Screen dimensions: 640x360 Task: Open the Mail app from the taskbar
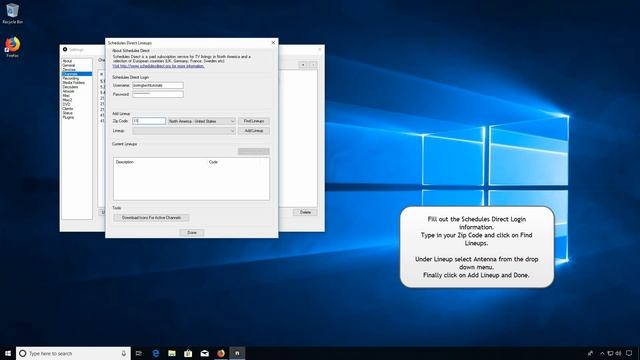click(x=204, y=353)
